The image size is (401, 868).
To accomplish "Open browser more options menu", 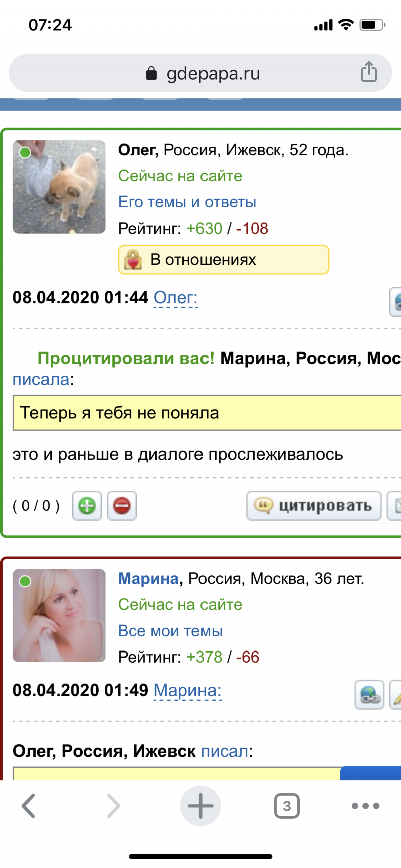I will coord(365,806).
